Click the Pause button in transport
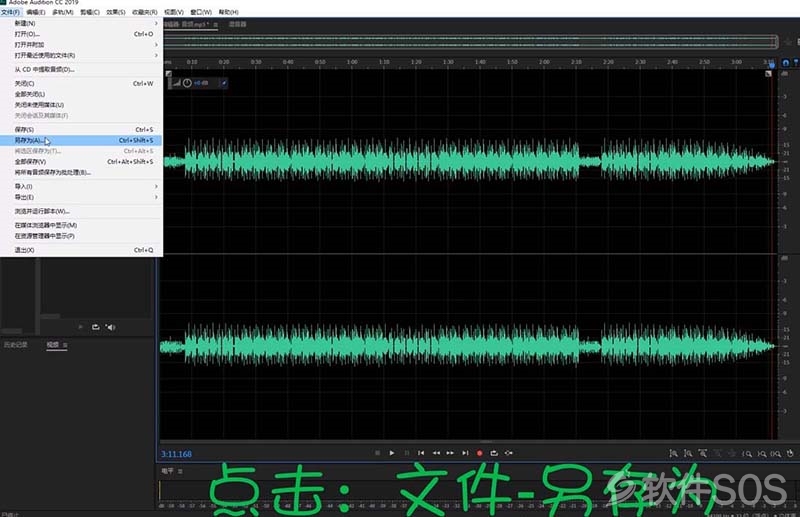 click(x=406, y=453)
